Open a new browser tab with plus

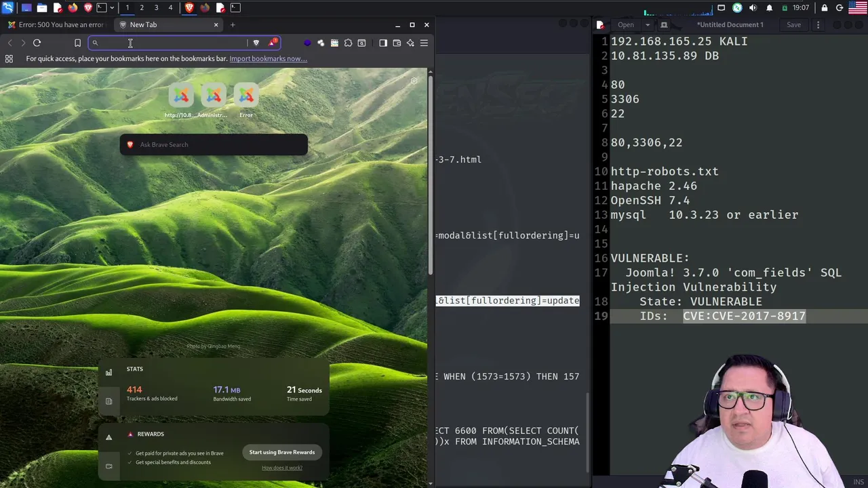point(233,24)
